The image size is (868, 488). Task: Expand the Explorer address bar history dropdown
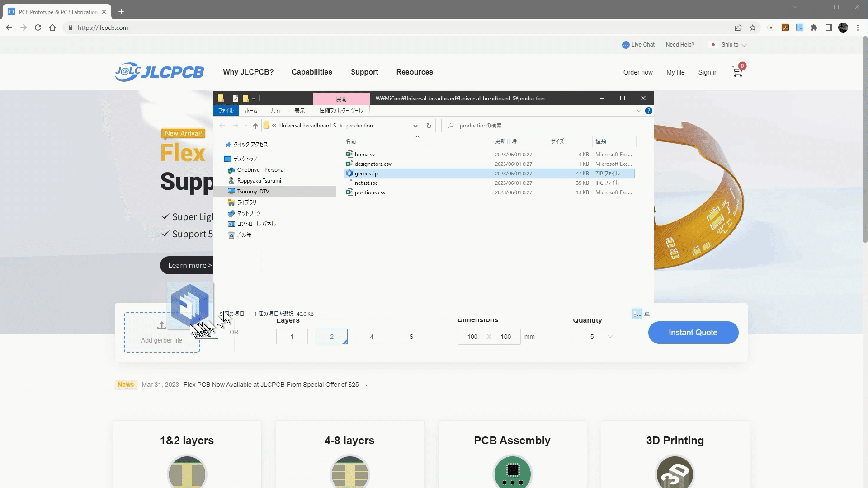tap(415, 126)
